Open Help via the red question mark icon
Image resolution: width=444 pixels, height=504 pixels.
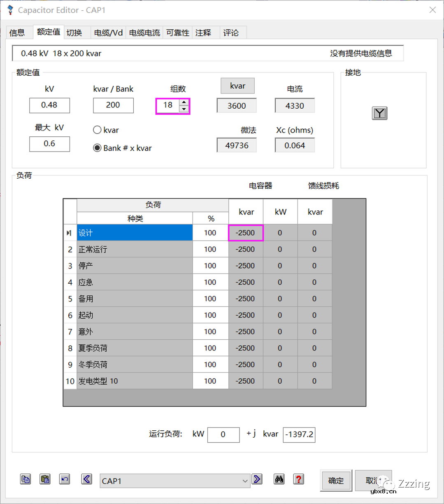(x=299, y=479)
